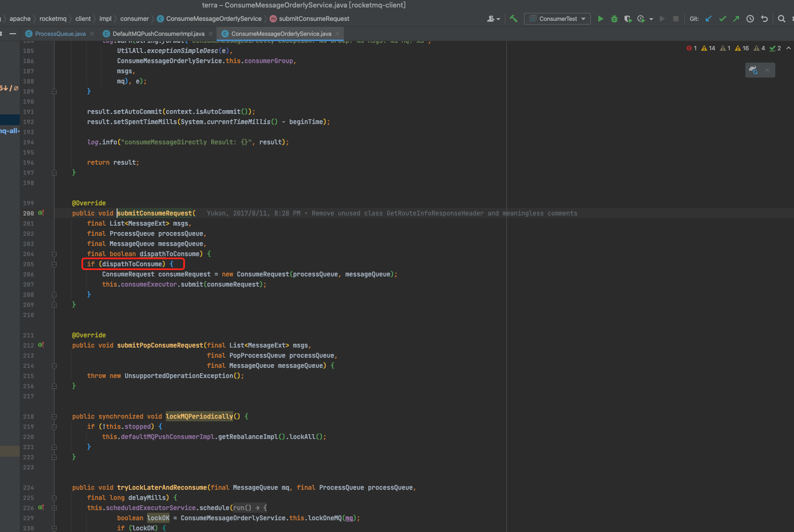Click the rollback undo arrow icon
The width and height of the screenshot is (794, 532).
point(765,19)
